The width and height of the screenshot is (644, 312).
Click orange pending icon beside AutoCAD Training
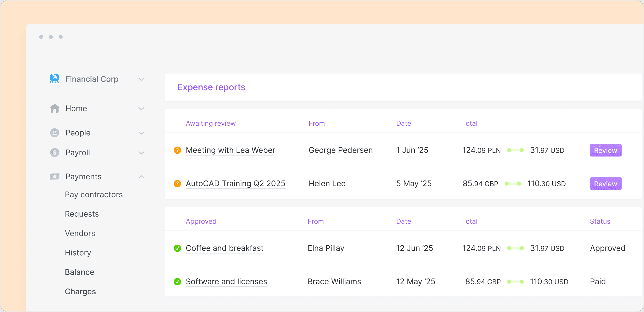click(x=177, y=184)
